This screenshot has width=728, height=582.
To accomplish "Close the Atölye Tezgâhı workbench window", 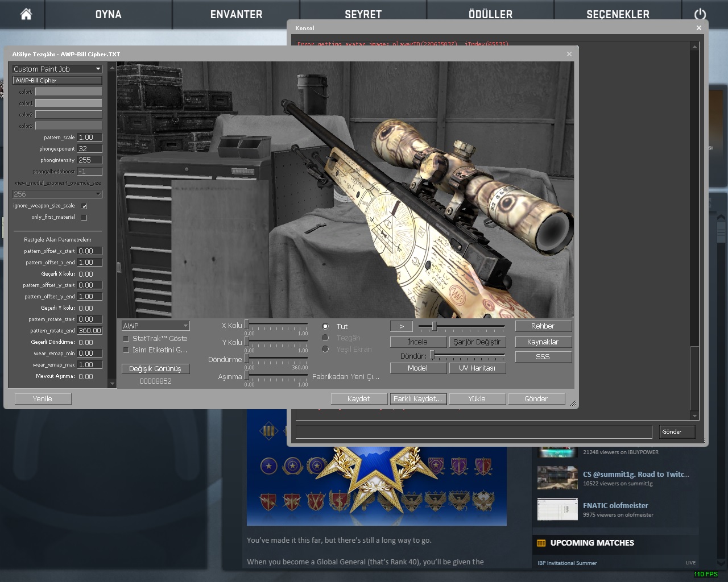I will pos(569,54).
